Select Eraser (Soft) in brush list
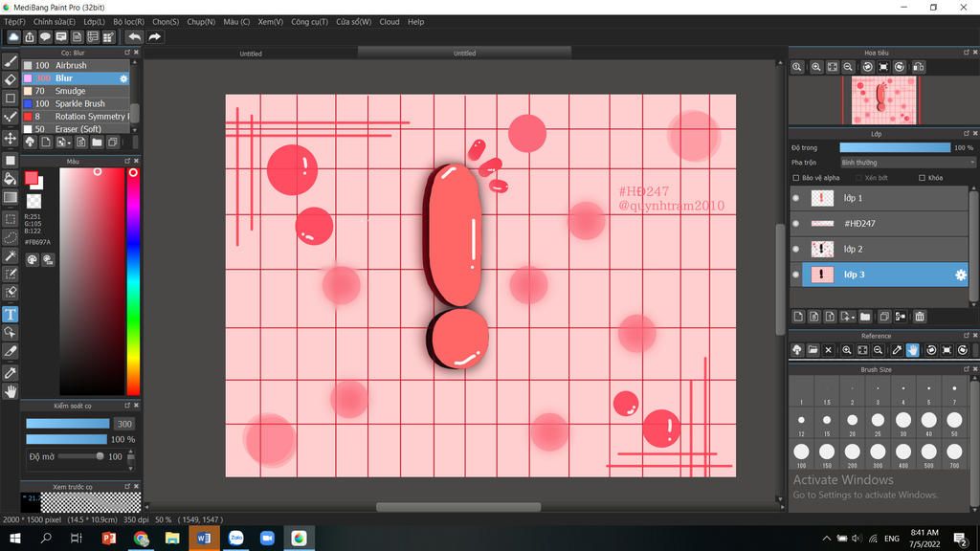The image size is (980, 551). (76, 129)
